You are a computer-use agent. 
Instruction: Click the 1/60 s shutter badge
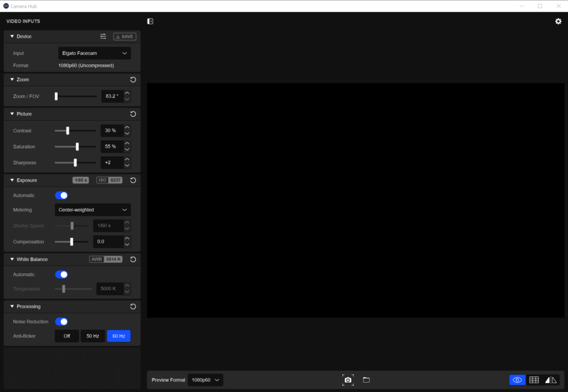click(x=80, y=180)
